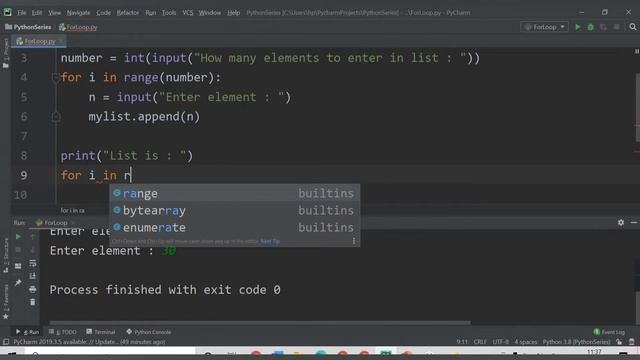The height and width of the screenshot is (360, 640).
Task: Open the Structure tool window
Action: point(6,256)
